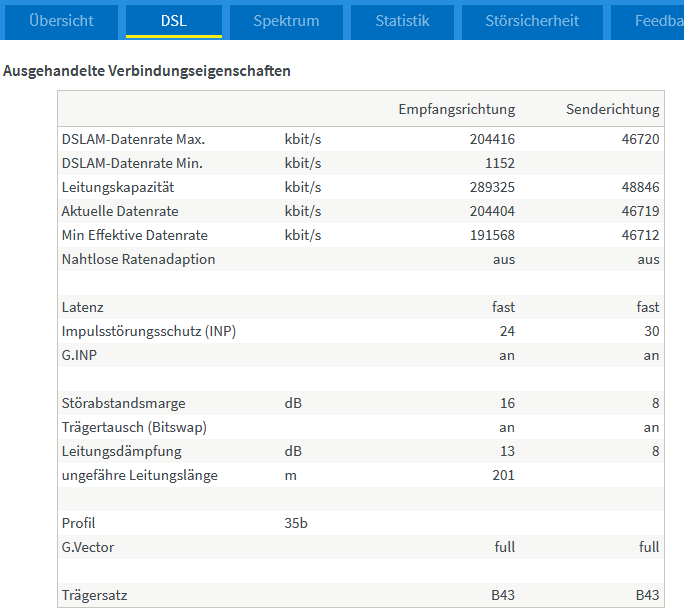Click the Ausgehandelte Verbindungseigenschaften heading

[147, 71]
